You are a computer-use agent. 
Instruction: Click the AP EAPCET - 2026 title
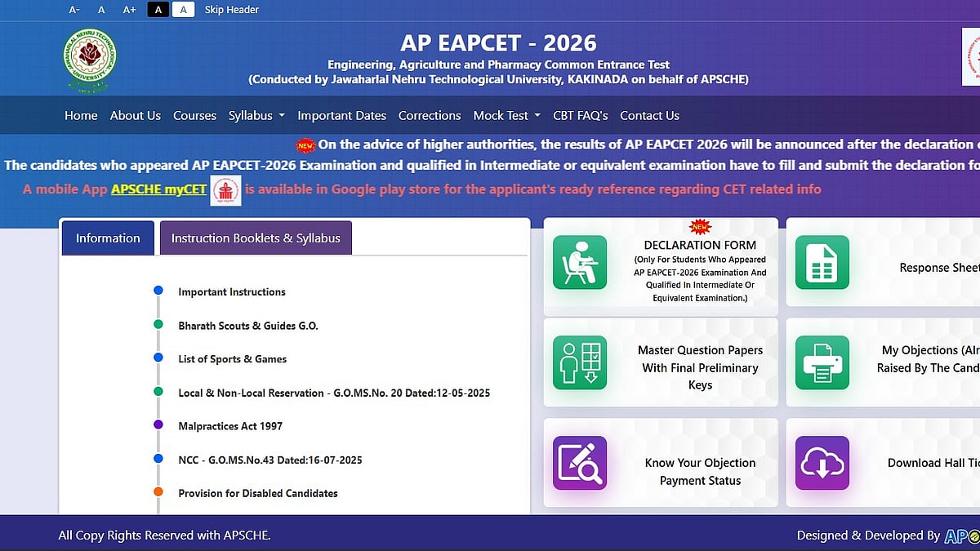(498, 42)
